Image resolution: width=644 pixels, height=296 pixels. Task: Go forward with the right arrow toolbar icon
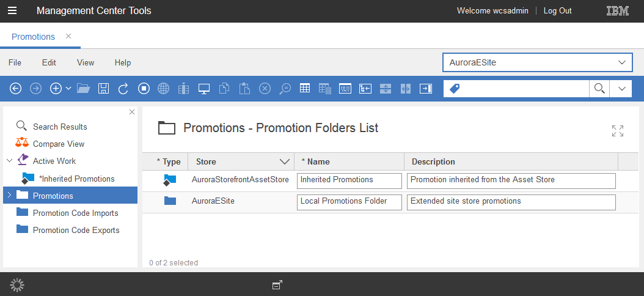pos(36,89)
